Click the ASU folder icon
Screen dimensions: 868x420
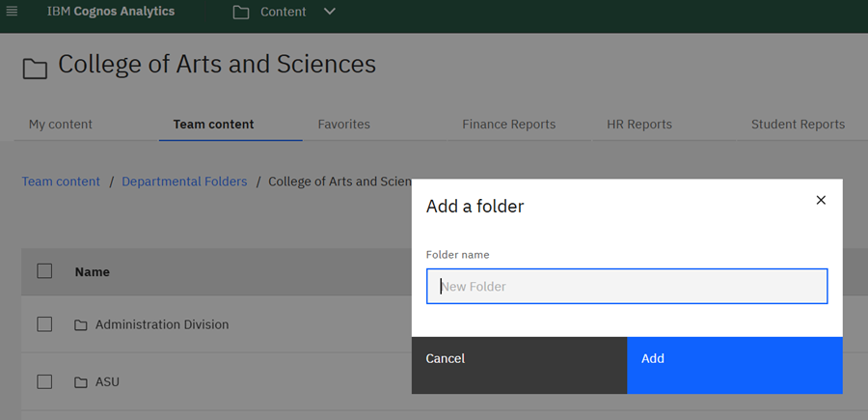[81, 382]
